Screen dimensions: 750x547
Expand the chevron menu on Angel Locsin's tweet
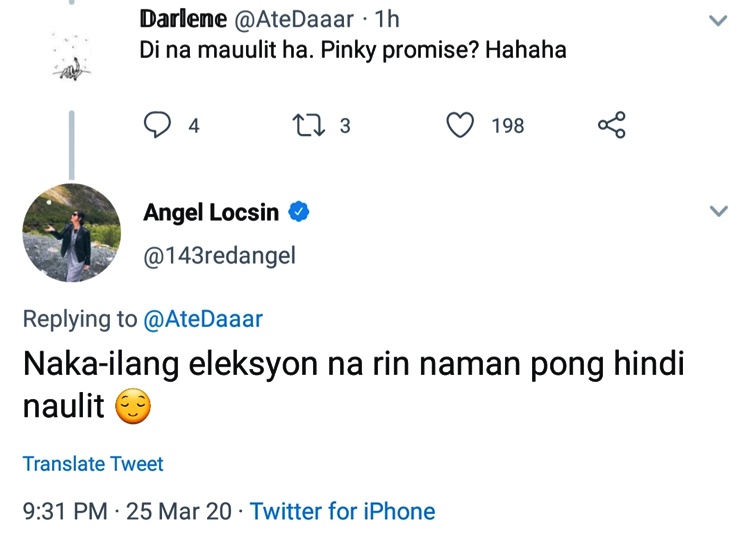tap(717, 211)
